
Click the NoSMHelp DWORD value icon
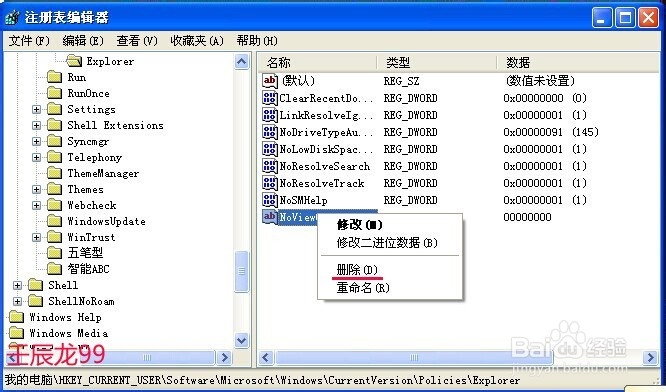270,200
